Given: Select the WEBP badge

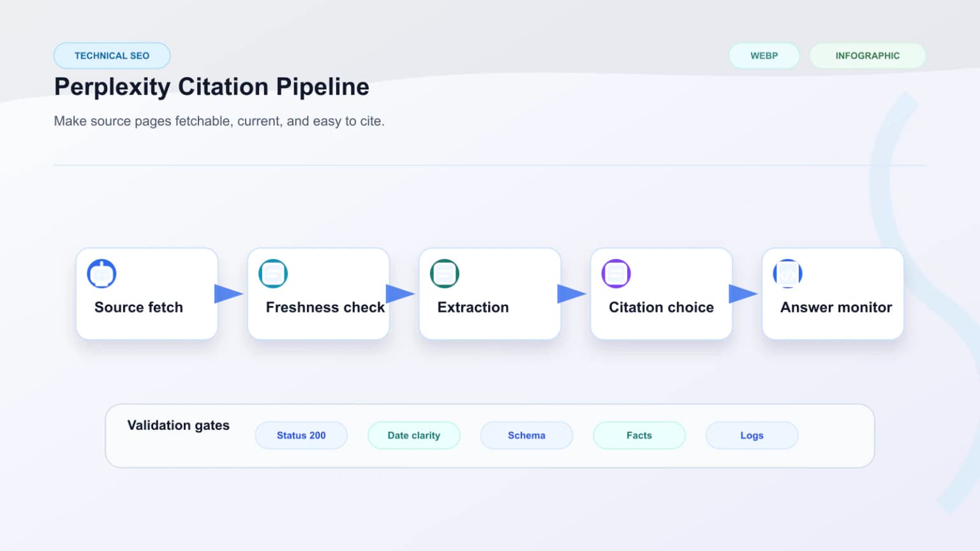Looking at the screenshot, I should [764, 55].
